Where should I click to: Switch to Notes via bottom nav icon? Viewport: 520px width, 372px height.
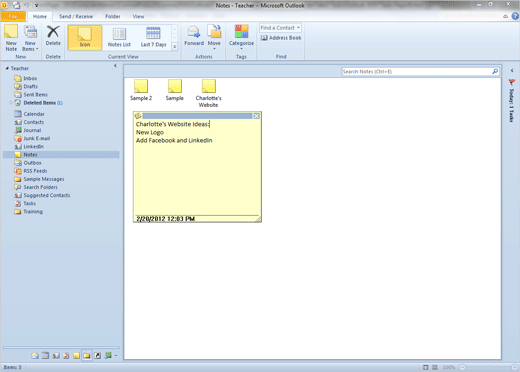(76, 356)
